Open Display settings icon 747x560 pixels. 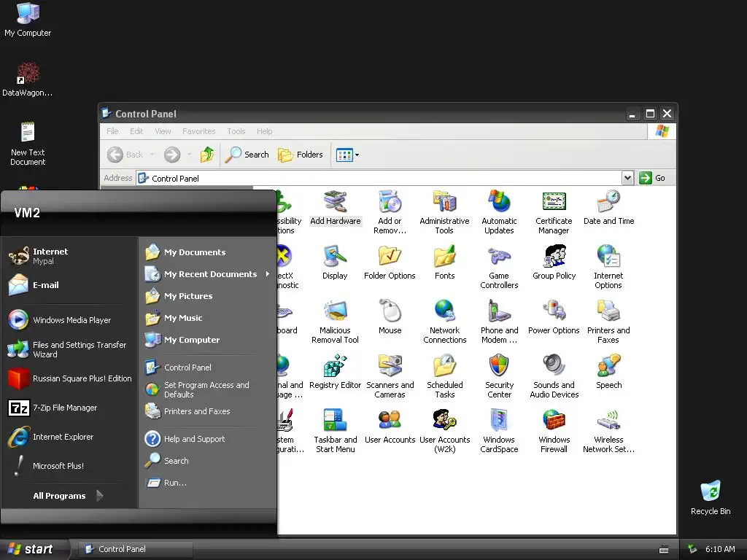point(335,262)
